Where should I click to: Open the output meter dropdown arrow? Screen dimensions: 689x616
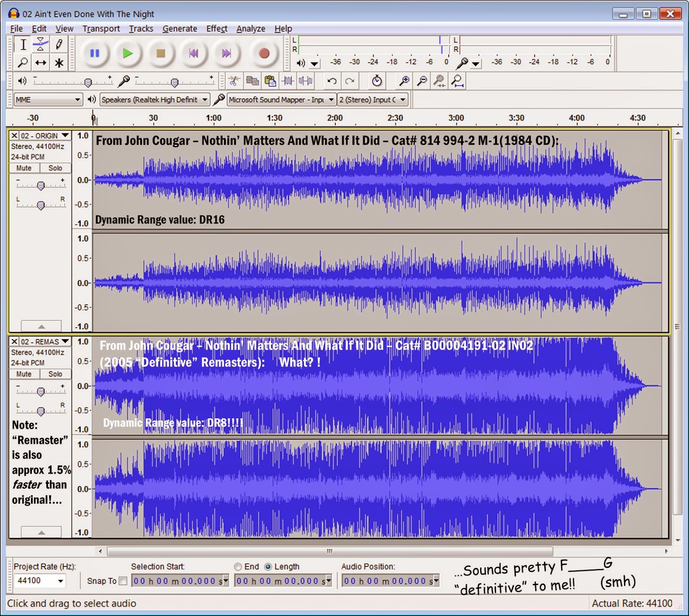[315, 64]
